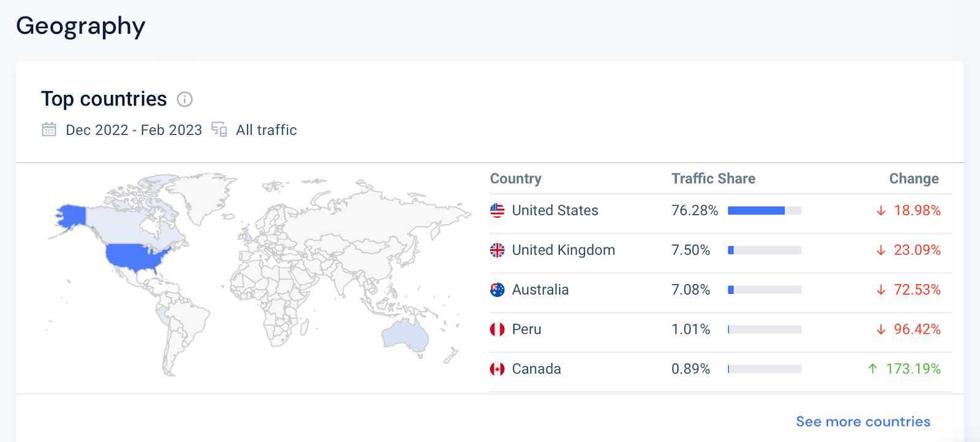Viewport: 980px width, 442px height.
Task: Open the See more countries link
Action: click(862, 422)
